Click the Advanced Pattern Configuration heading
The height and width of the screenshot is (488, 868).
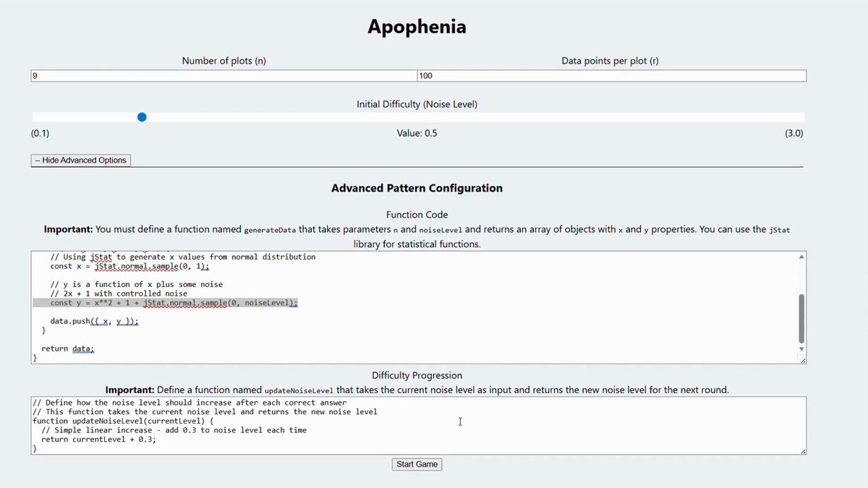[x=417, y=188]
